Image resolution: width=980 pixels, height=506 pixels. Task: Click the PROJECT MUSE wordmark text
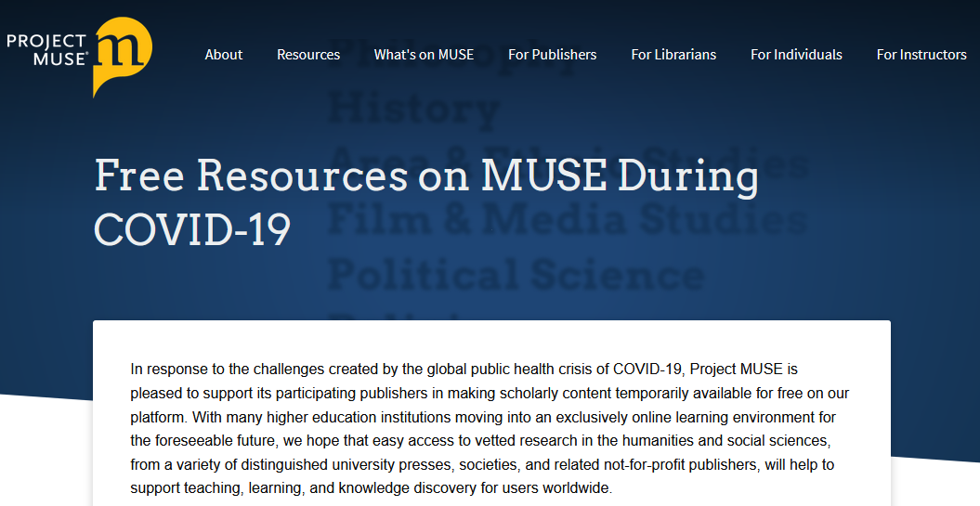click(x=46, y=48)
